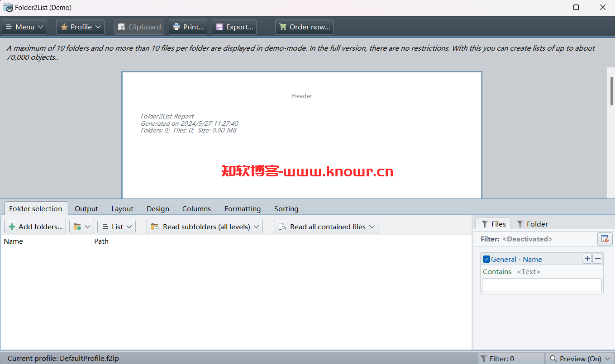This screenshot has width=615, height=364.
Task: Select the Files filter tab
Action: [x=493, y=224]
